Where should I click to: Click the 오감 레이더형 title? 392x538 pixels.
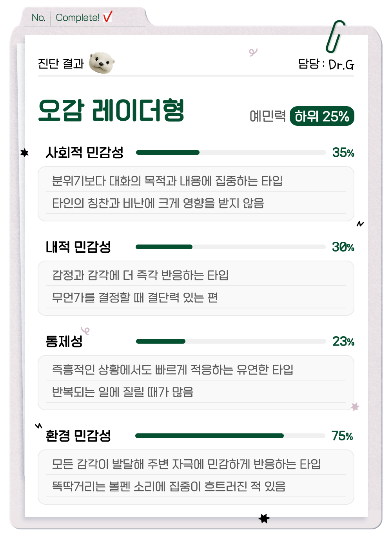coord(111,111)
